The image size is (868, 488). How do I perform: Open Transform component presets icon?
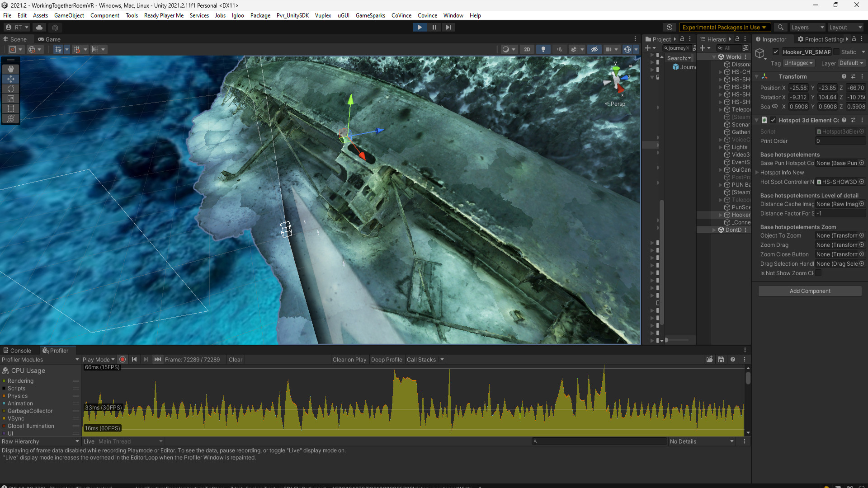(853, 76)
